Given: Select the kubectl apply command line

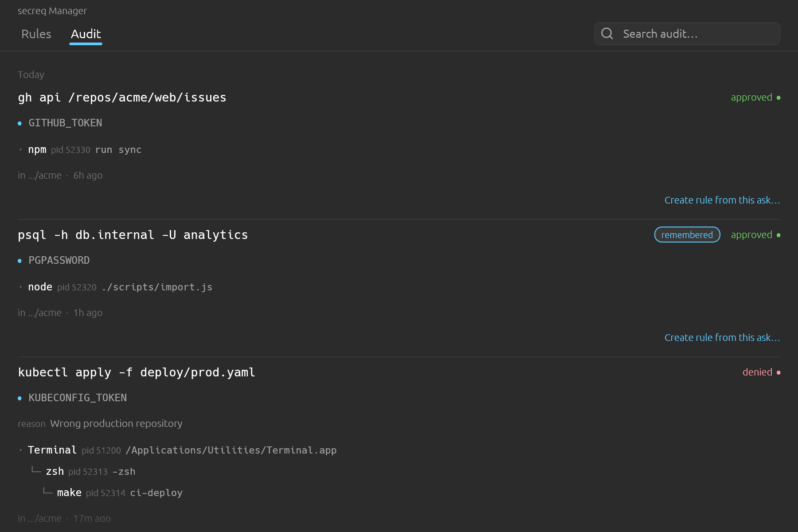Looking at the screenshot, I should 137,372.
